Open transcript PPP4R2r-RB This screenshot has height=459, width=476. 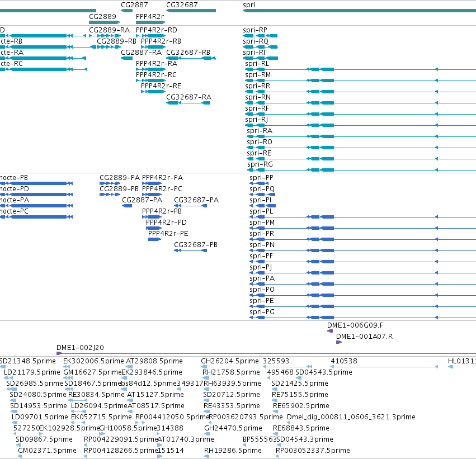pos(161,41)
